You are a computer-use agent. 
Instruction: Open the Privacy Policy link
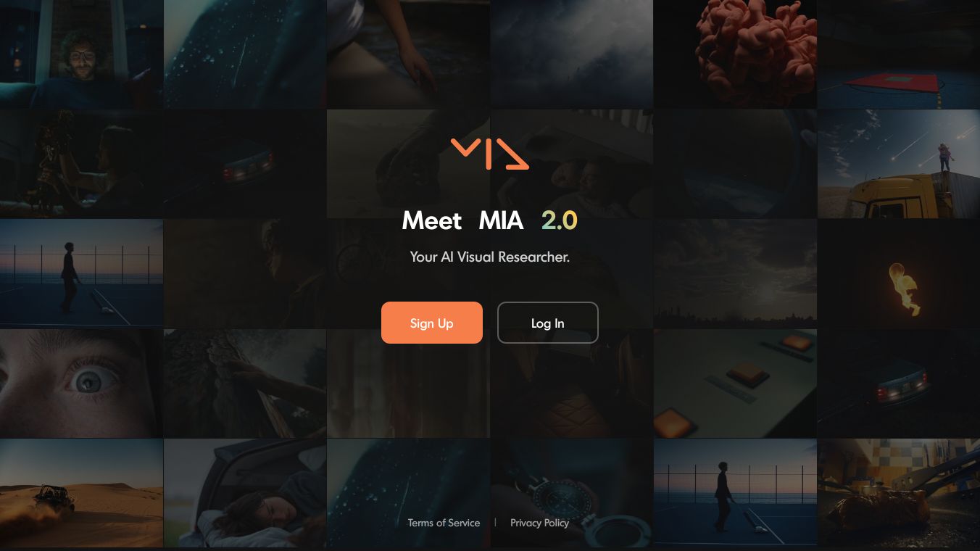point(539,523)
